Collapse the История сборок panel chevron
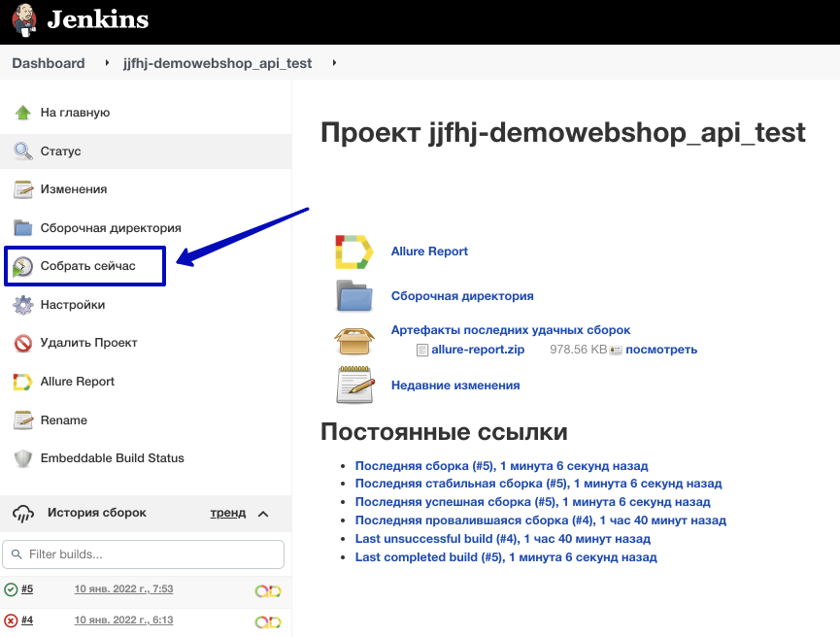This screenshot has height=637, width=840. click(263, 514)
